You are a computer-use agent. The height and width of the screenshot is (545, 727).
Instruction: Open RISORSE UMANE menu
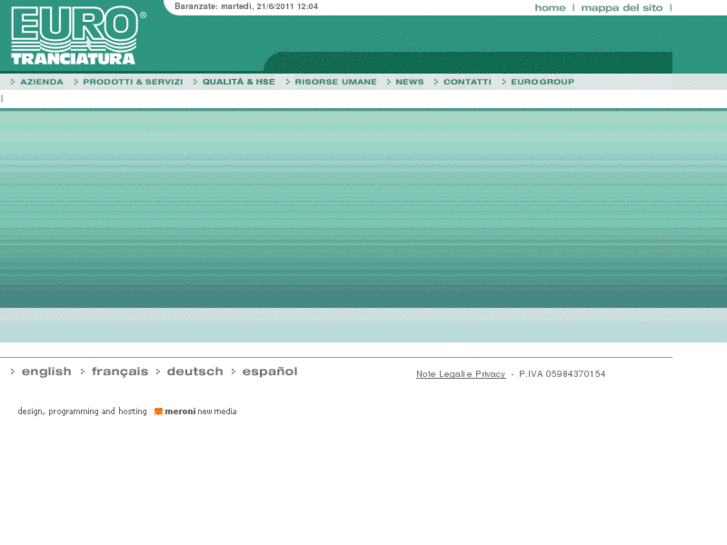[x=335, y=82]
